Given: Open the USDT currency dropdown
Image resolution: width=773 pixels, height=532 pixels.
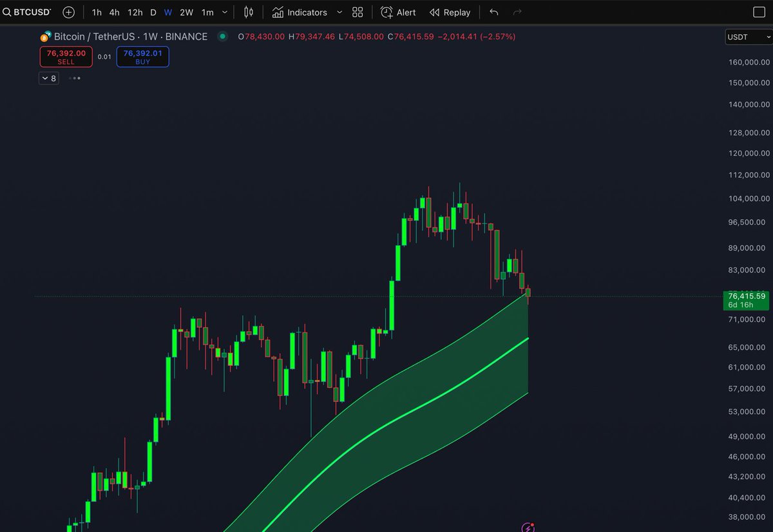Looking at the screenshot, I should tap(747, 37).
